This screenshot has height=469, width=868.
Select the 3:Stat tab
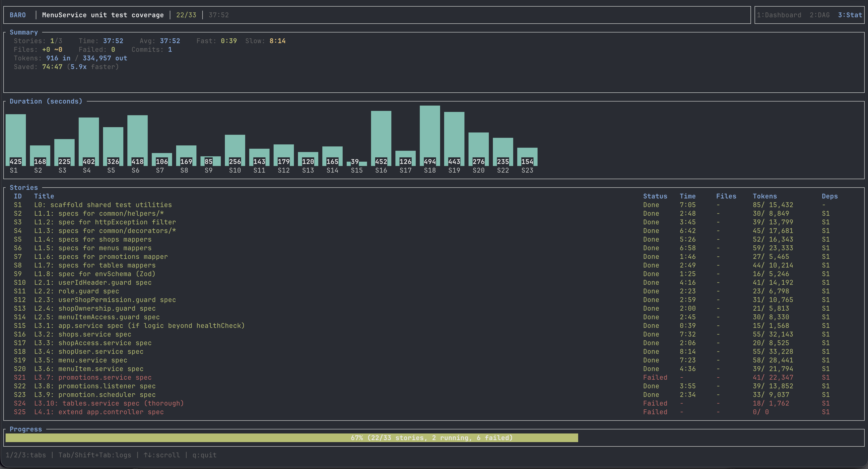click(850, 15)
